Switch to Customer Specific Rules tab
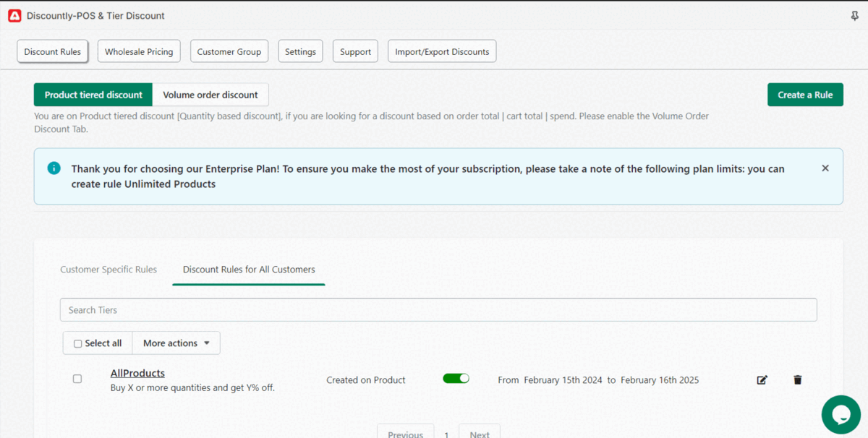Viewport: 868px width, 438px height. point(109,270)
